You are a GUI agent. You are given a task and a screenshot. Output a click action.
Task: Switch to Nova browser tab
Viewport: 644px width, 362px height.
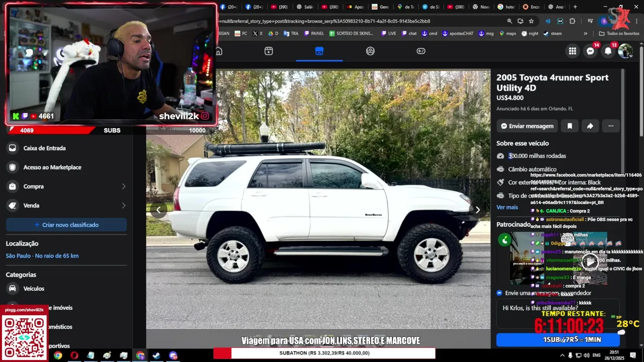click(x=480, y=7)
